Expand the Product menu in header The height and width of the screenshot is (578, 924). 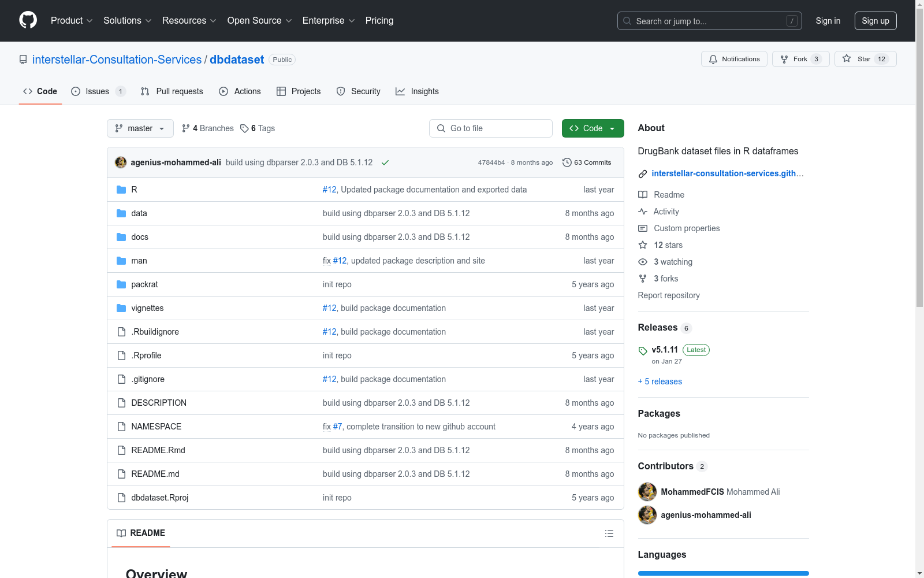tap(72, 21)
